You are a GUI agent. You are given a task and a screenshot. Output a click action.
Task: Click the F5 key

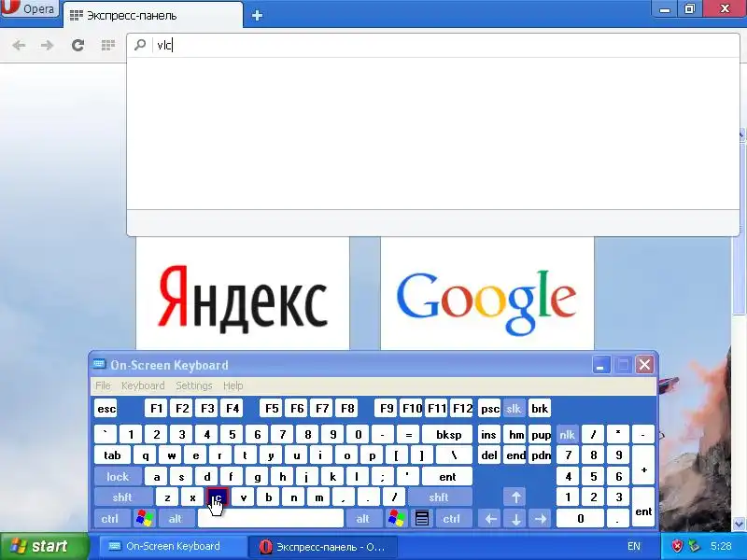(x=272, y=409)
